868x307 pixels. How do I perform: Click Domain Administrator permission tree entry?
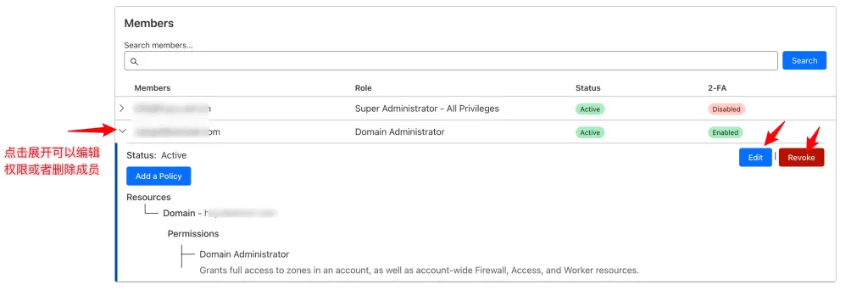pyautogui.click(x=244, y=254)
